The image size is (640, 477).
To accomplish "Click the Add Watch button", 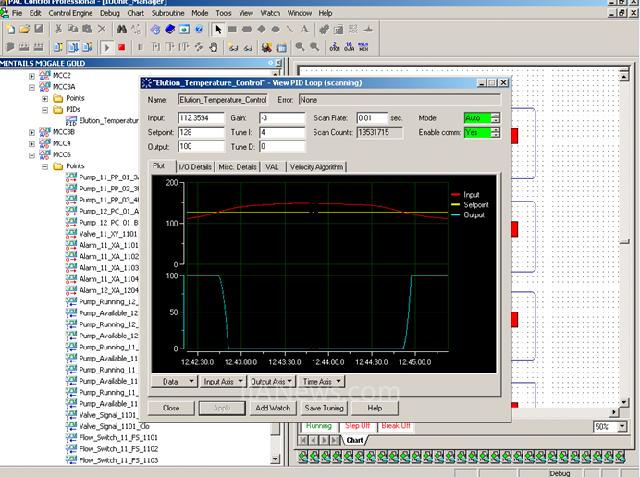I will click(271, 408).
